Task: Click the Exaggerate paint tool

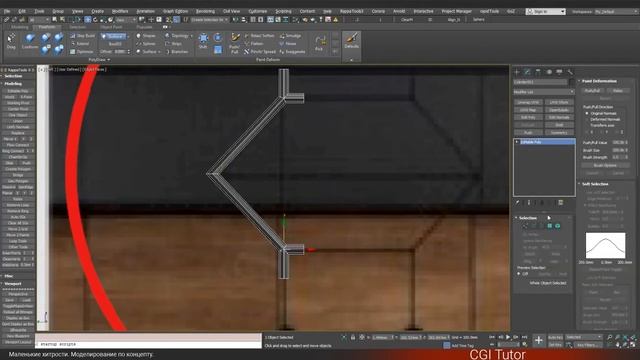Action: [x=292, y=52]
